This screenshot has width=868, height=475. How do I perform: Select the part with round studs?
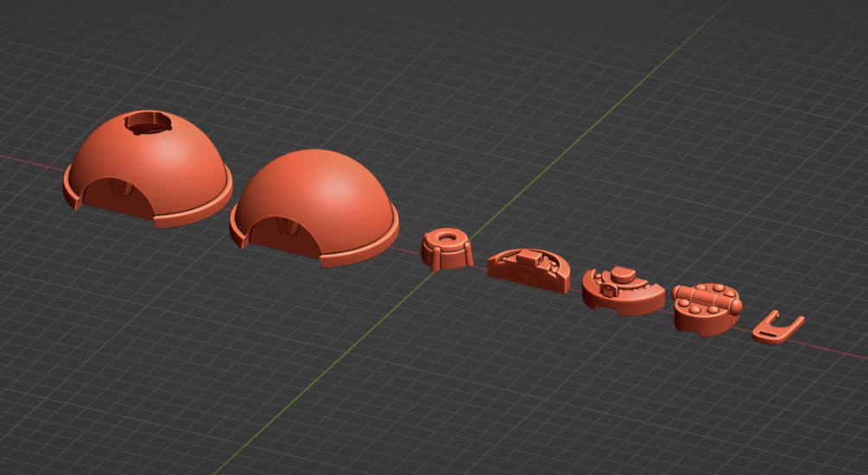[706, 309]
